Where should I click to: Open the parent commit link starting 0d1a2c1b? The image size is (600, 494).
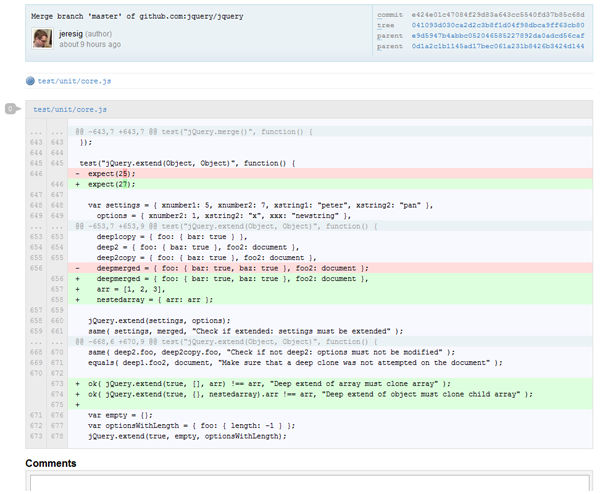(498, 46)
